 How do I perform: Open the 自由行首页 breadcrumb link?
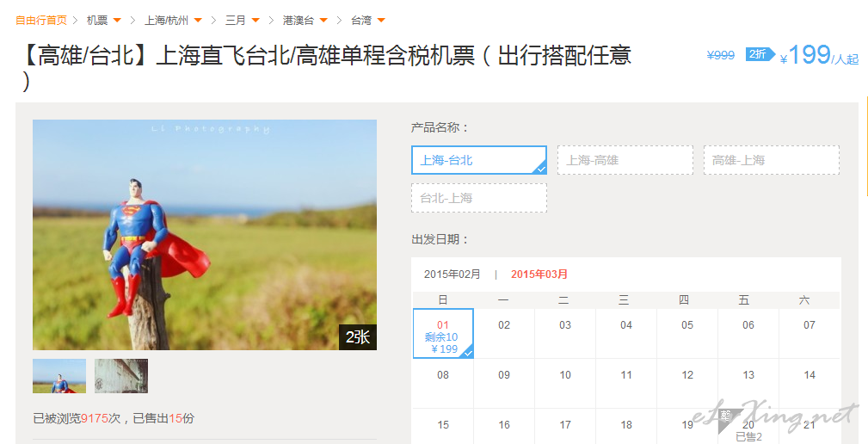(x=41, y=21)
